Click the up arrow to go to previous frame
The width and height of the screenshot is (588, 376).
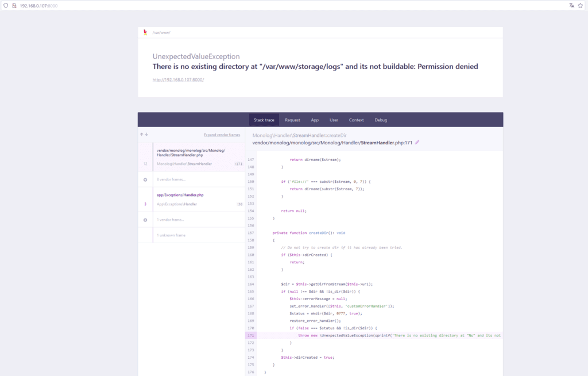point(142,134)
